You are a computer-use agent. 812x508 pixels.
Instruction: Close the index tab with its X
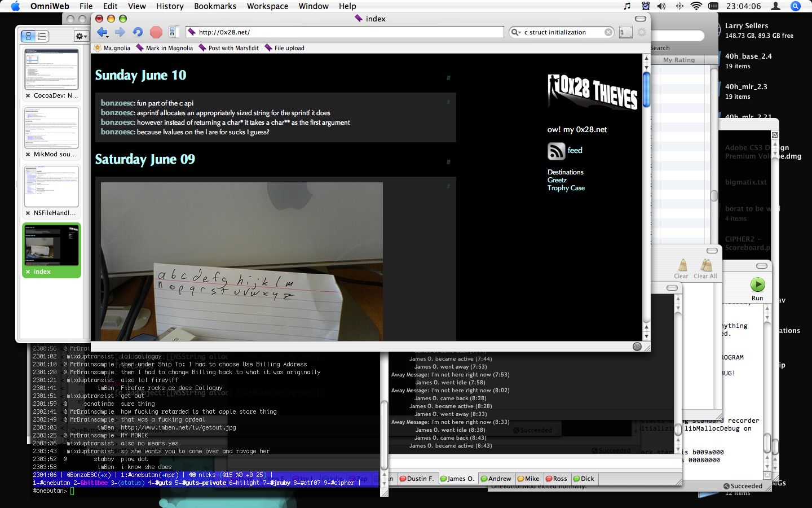pos(28,272)
